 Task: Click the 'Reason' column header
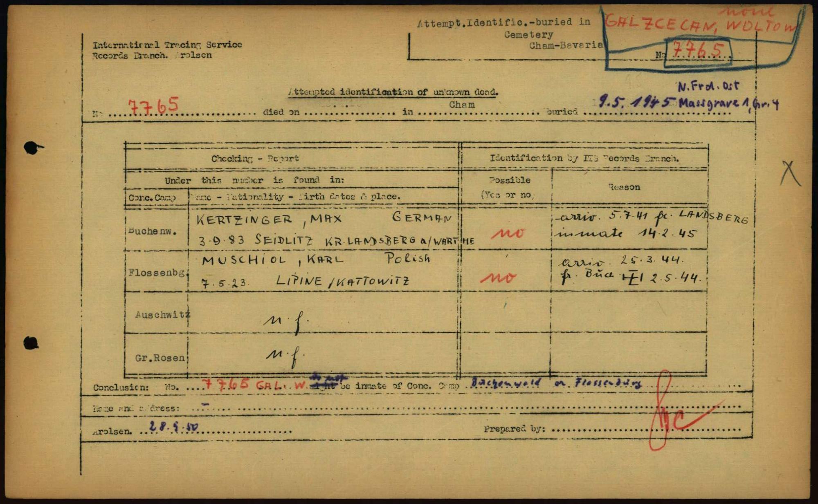[624, 187]
